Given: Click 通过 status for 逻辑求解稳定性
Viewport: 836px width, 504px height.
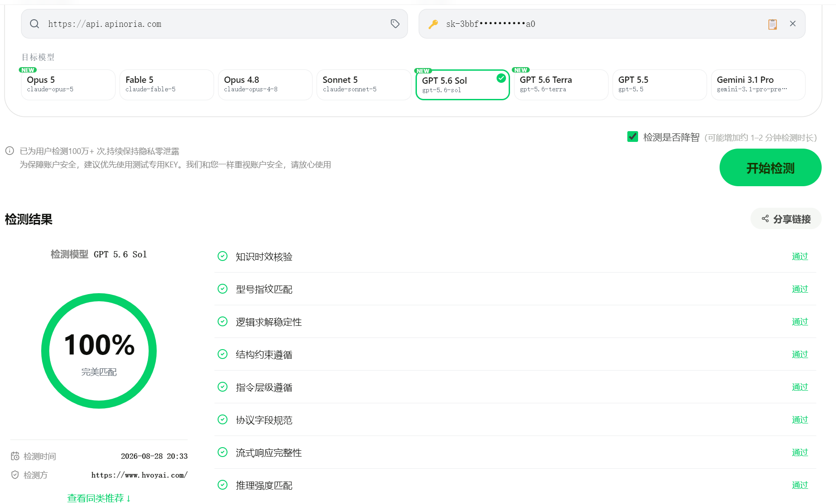Looking at the screenshot, I should [800, 322].
